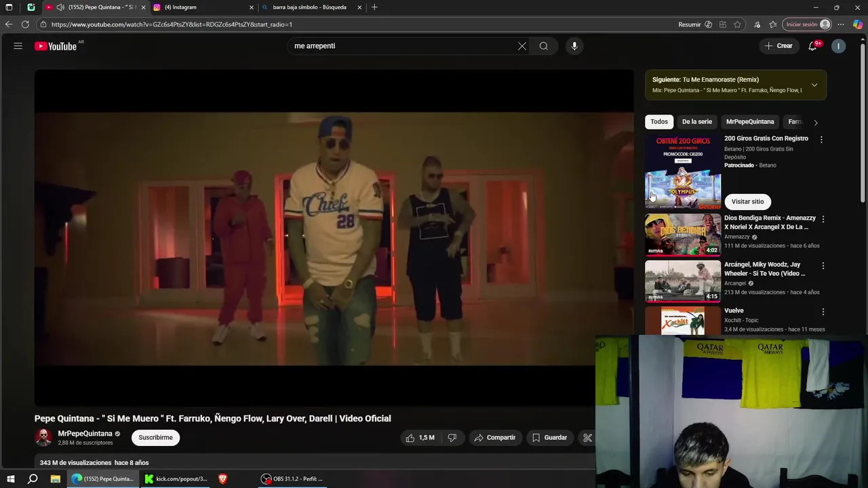Open MrPepeQuintana channel avatar

pos(43,438)
